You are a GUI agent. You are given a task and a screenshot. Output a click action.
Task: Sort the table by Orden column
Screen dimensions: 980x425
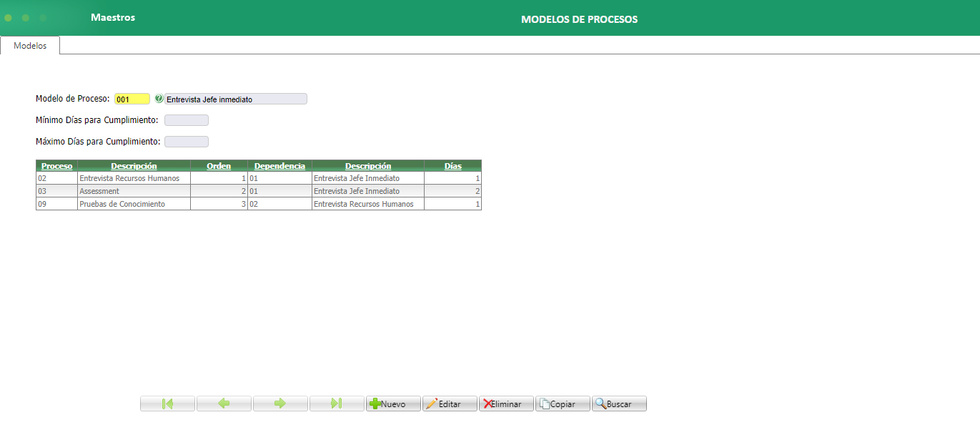coord(219,165)
